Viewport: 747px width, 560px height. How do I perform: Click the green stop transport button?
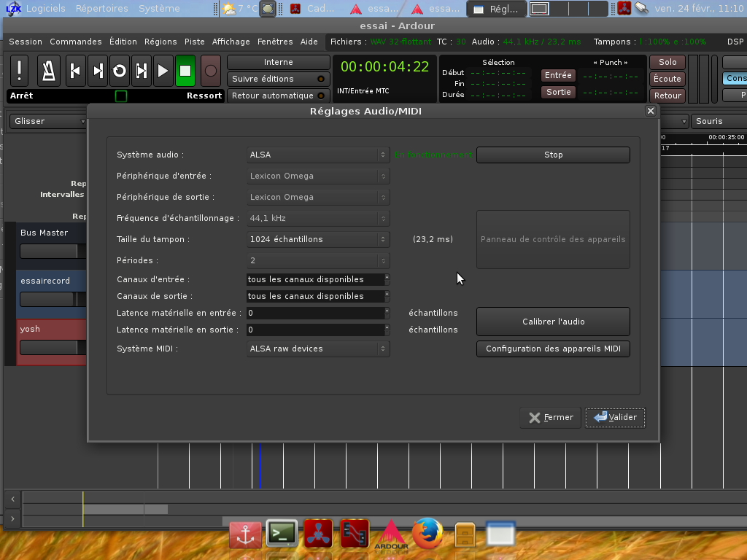click(185, 71)
